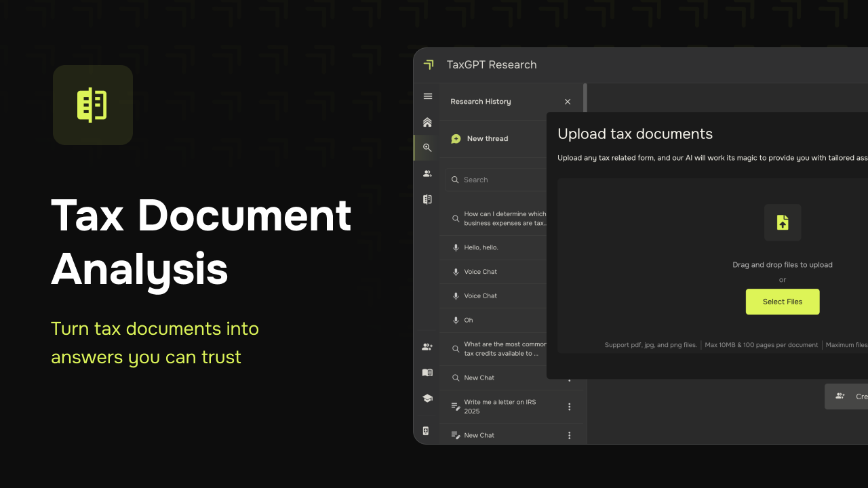
Task: Click the New thread plus bubble icon
Action: (x=456, y=138)
